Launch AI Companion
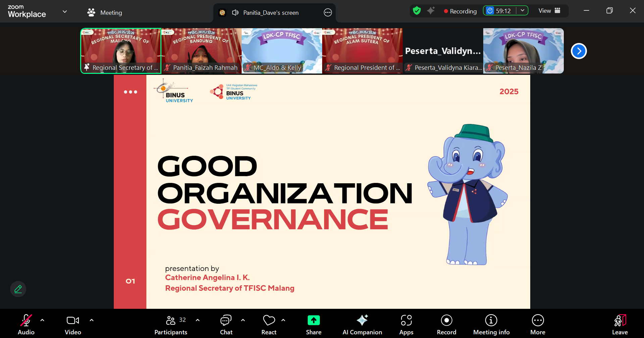Image resolution: width=644 pixels, height=338 pixels. pyautogui.click(x=362, y=324)
